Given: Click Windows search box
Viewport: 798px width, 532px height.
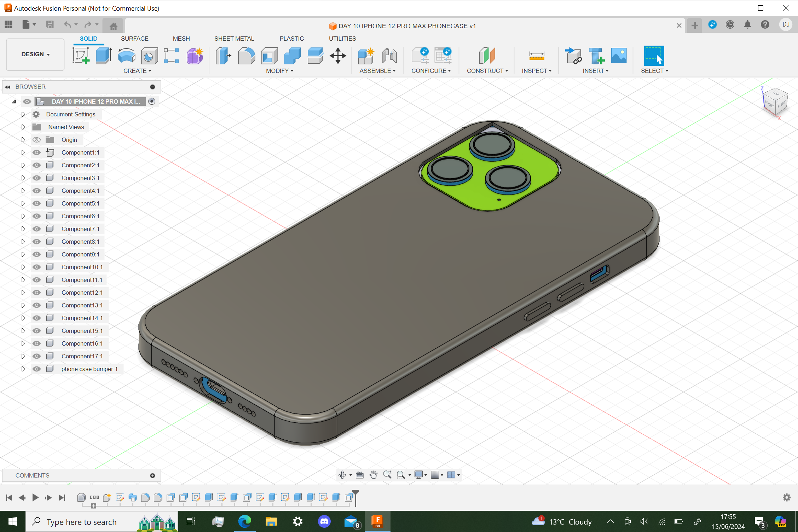Looking at the screenshot, I should pos(102,522).
